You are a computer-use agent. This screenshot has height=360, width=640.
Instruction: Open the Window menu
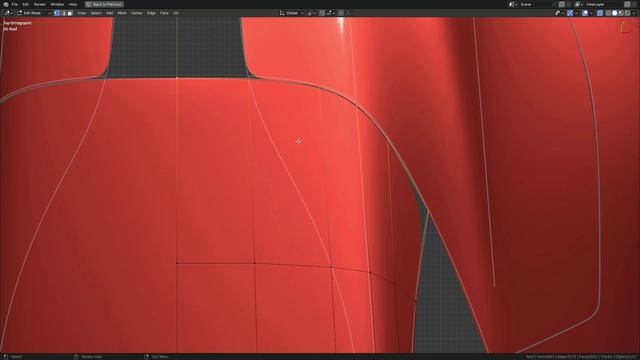pyautogui.click(x=57, y=4)
